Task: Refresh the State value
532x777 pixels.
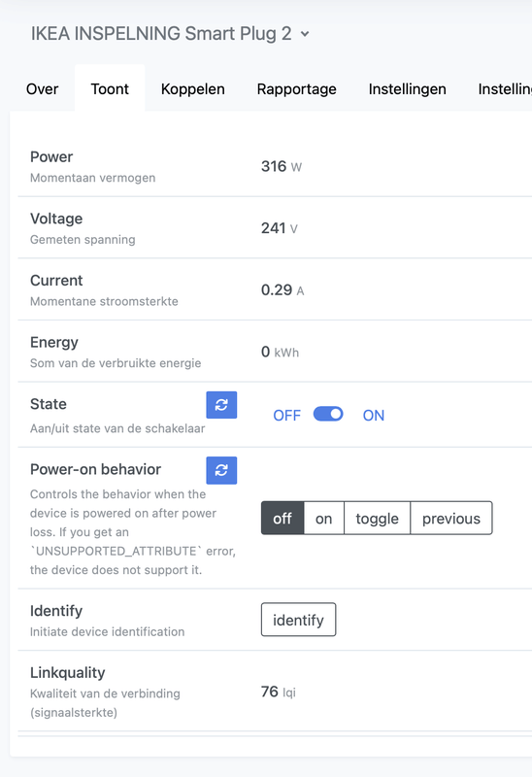Action: [221, 405]
